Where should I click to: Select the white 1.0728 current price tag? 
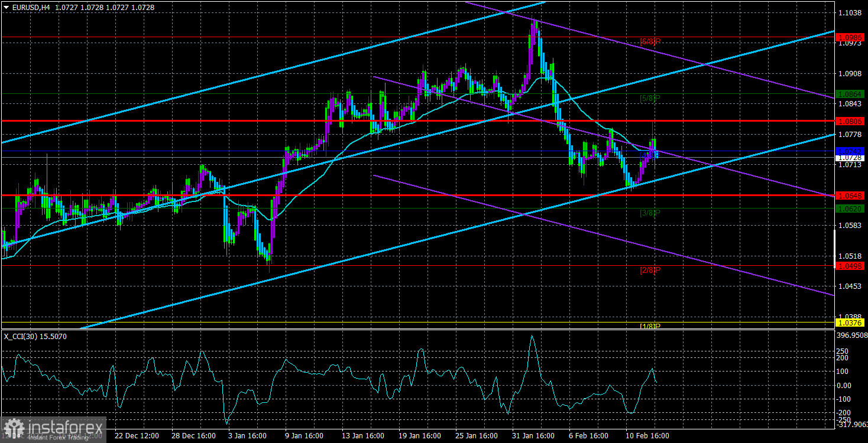point(851,158)
